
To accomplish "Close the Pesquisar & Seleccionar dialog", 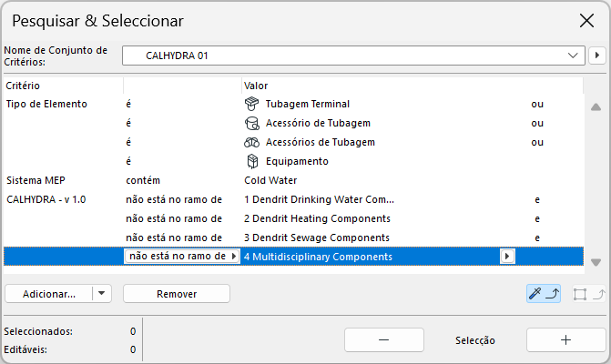I will 587,20.
